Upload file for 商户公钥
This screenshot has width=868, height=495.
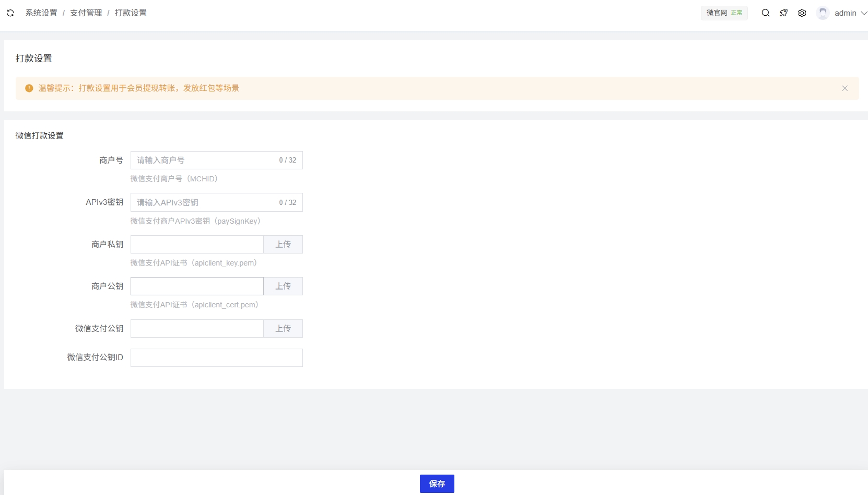click(x=283, y=286)
